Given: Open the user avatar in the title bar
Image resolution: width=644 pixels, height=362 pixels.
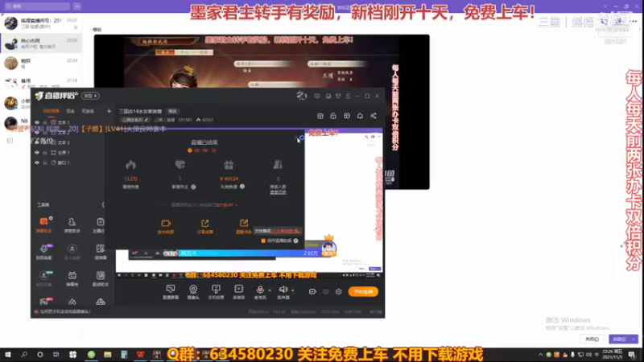Looking at the screenshot, I should coord(301,96).
